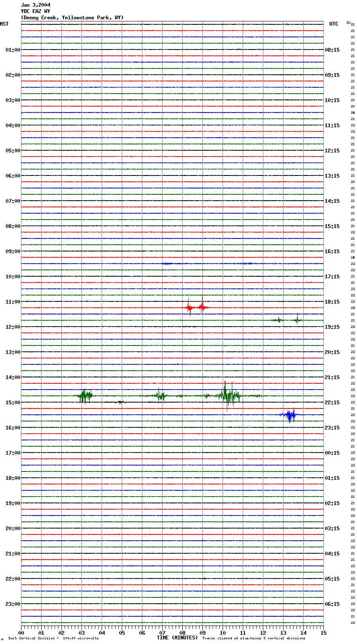Select the 18:00 MST time label
This screenshot has width=357, height=644.
click(13, 478)
